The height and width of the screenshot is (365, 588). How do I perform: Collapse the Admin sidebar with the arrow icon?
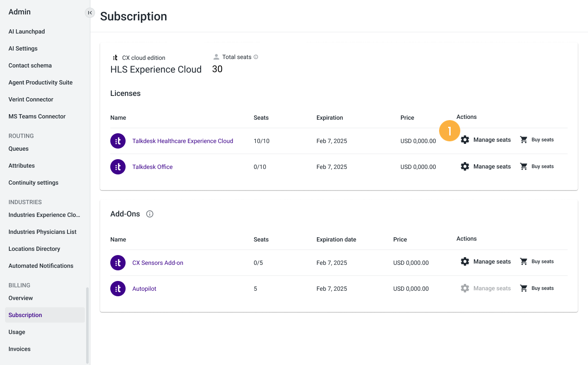(90, 13)
